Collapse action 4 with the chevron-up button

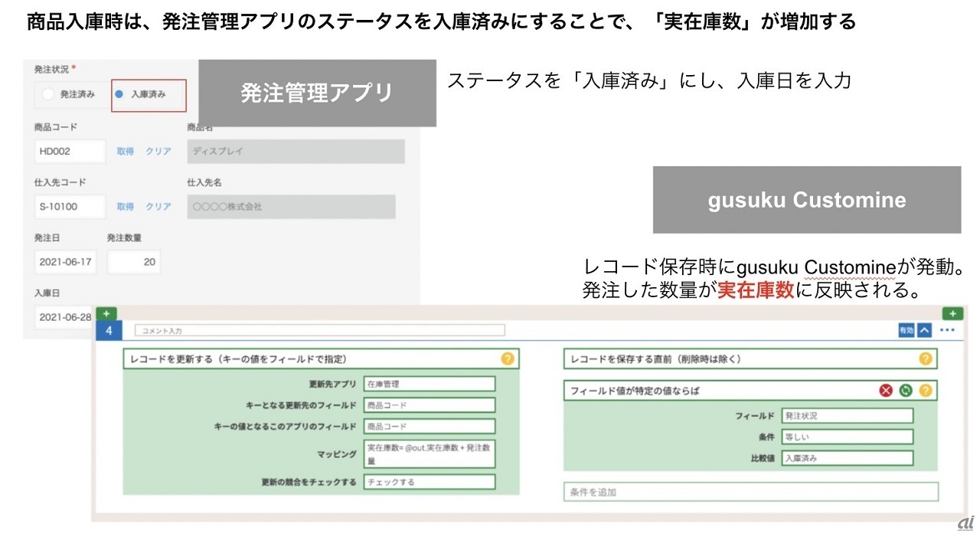coord(924,330)
